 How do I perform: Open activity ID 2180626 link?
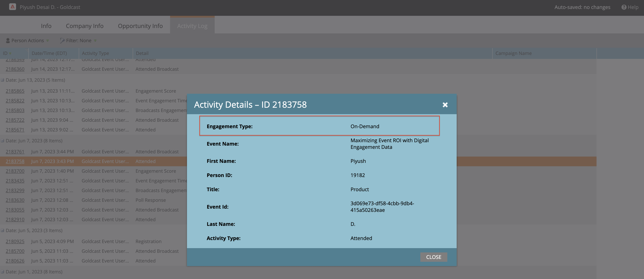(15, 261)
